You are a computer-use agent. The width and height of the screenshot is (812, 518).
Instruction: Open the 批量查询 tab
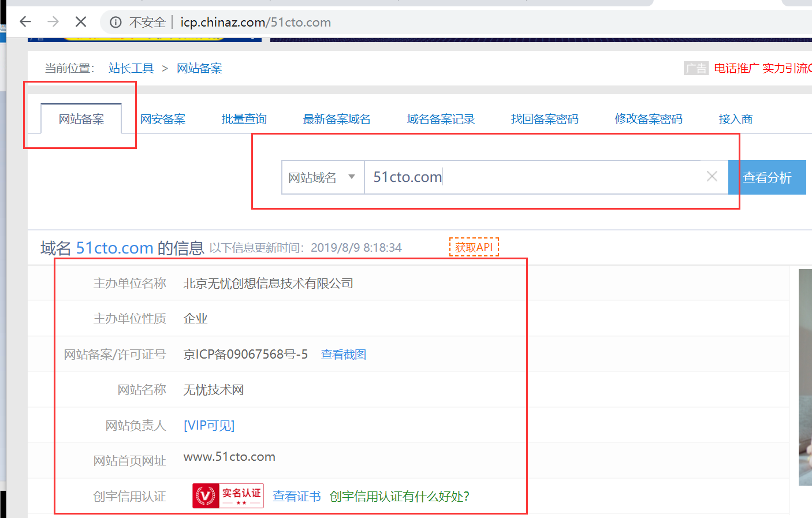pyautogui.click(x=244, y=119)
